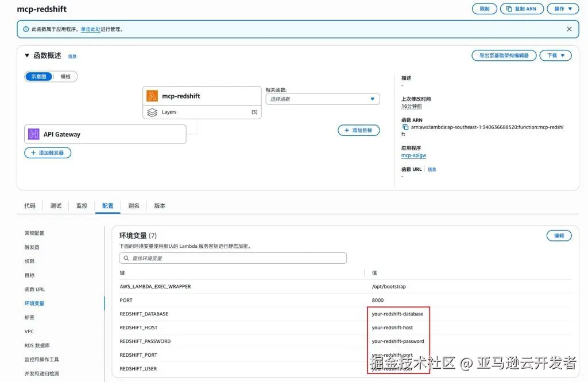This screenshot has height=382, width=588.
Task: Select 常规配置 in the configuration sidebar
Action: point(34,233)
